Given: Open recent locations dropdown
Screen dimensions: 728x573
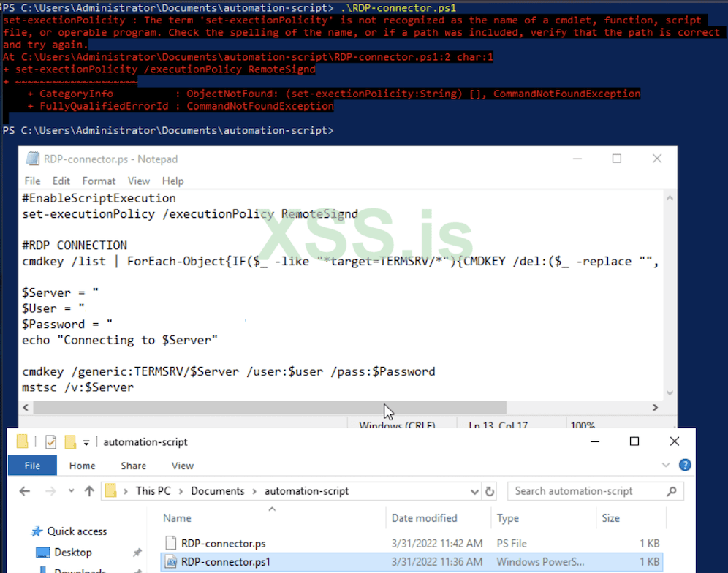Looking at the screenshot, I should [x=71, y=491].
